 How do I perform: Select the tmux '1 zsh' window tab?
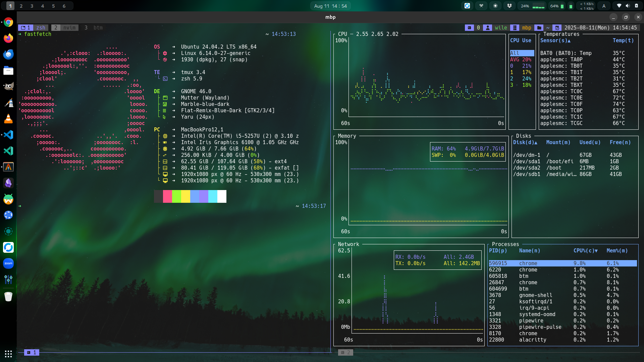pyautogui.click(x=33, y=27)
